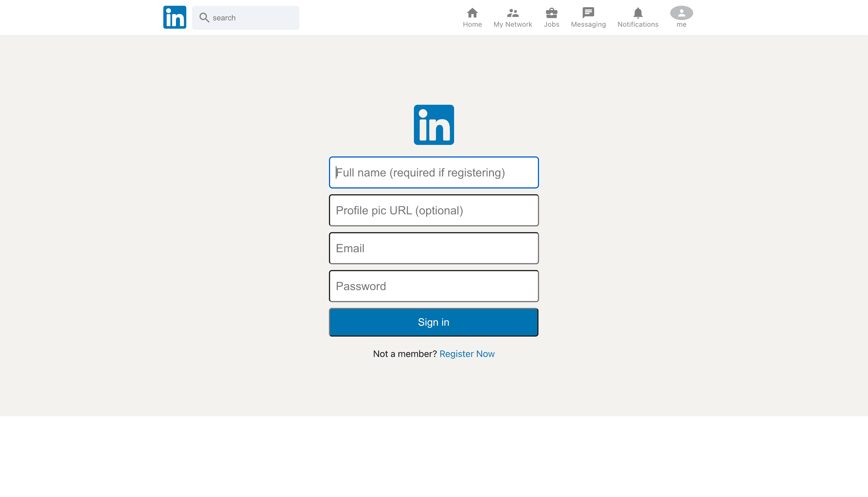Click the LinkedIn logo in the header
Screen dimensions: 868x497
coord(175,18)
